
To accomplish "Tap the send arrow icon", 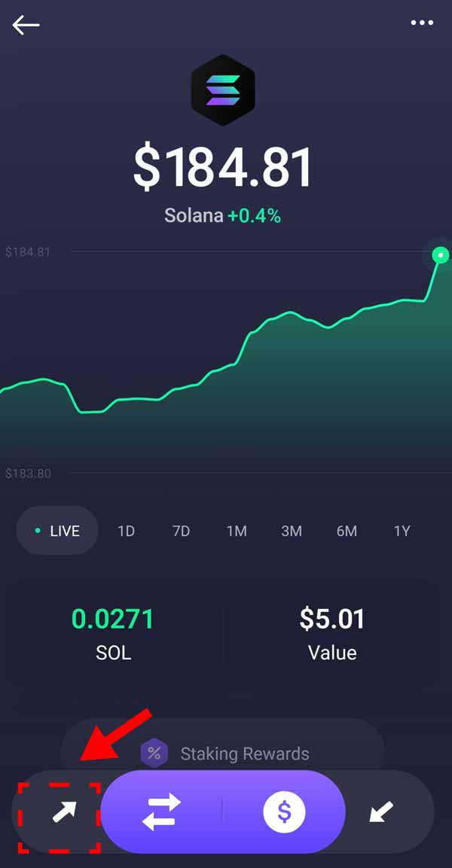I will [x=63, y=812].
